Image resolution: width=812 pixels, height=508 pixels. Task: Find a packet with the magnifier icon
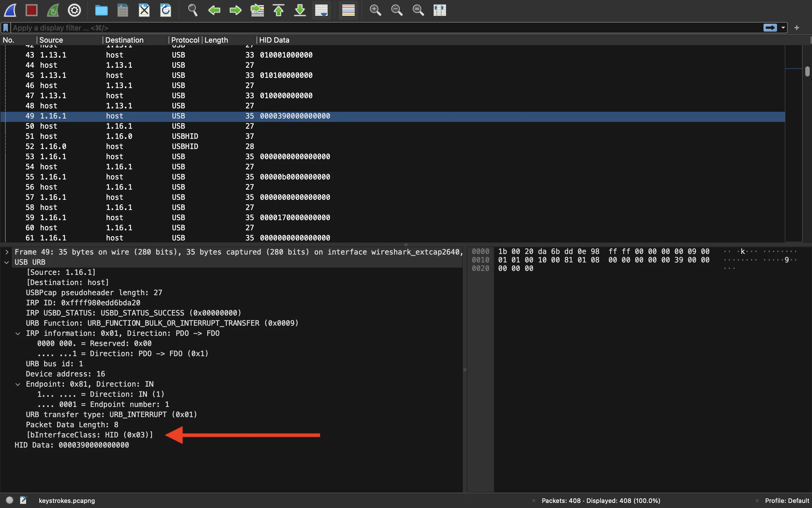193,10
